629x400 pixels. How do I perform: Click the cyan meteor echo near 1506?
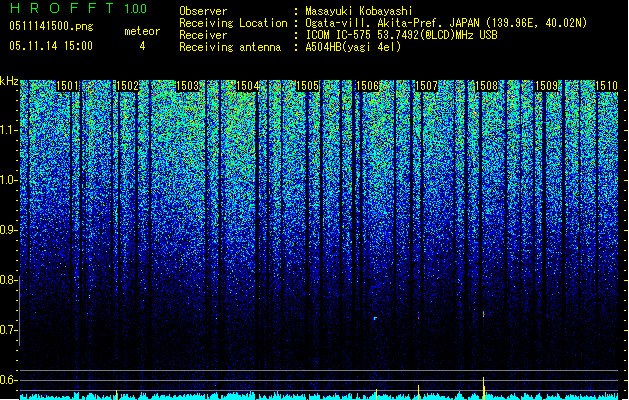pos(375,319)
